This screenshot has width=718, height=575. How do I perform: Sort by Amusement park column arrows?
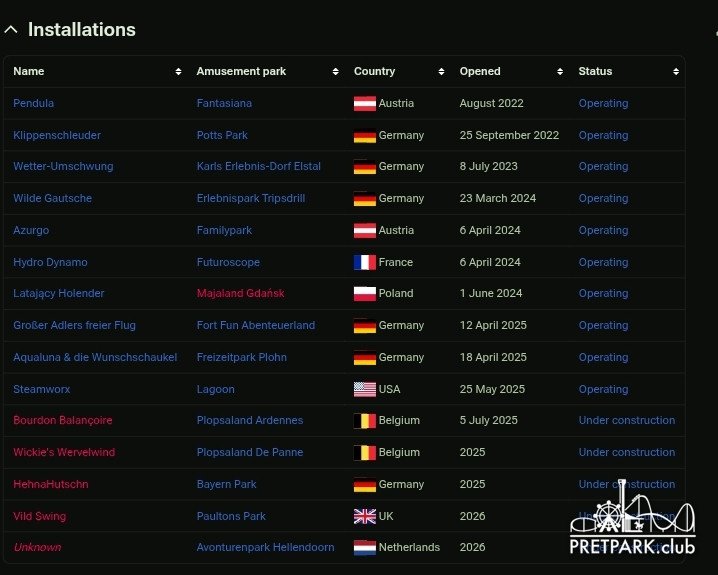tap(336, 72)
